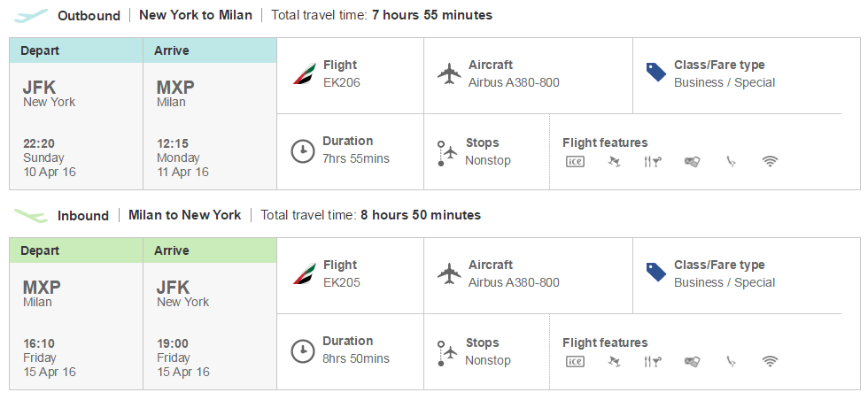Click the Emirates logo beside flight EK206
The image size is (868, 400).
click(304, 74)
